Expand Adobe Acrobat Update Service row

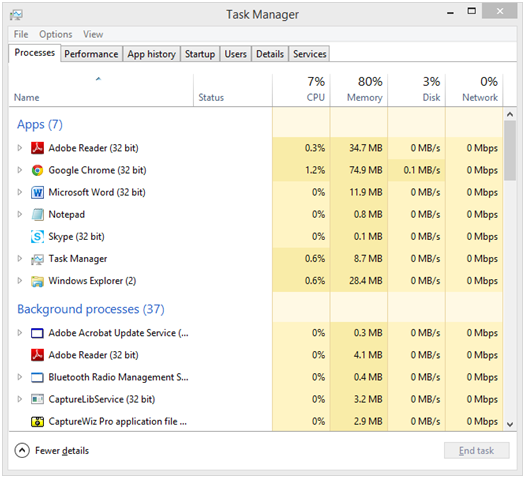point(19,333)
